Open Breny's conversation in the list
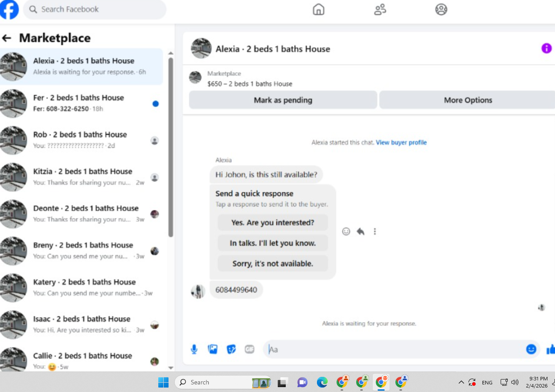The image size is (555, 392). click(82, 251)
